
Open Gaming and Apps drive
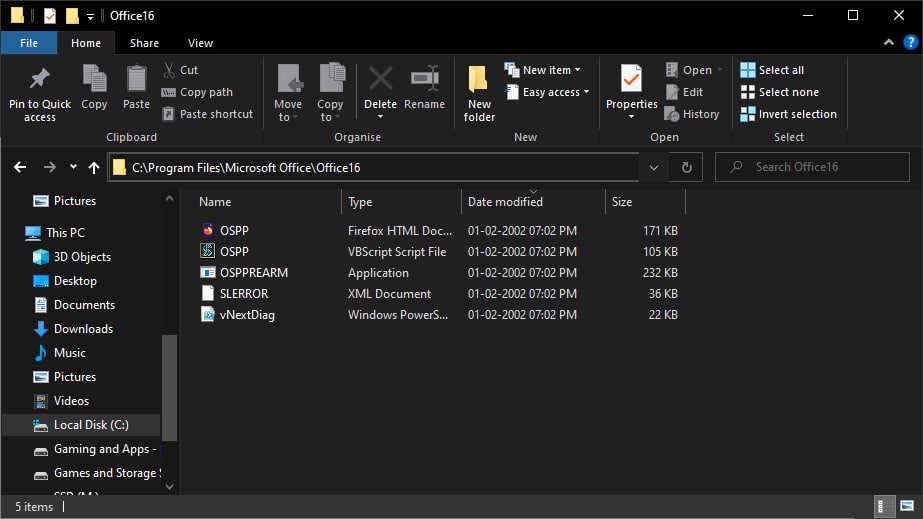click(97, 449)
